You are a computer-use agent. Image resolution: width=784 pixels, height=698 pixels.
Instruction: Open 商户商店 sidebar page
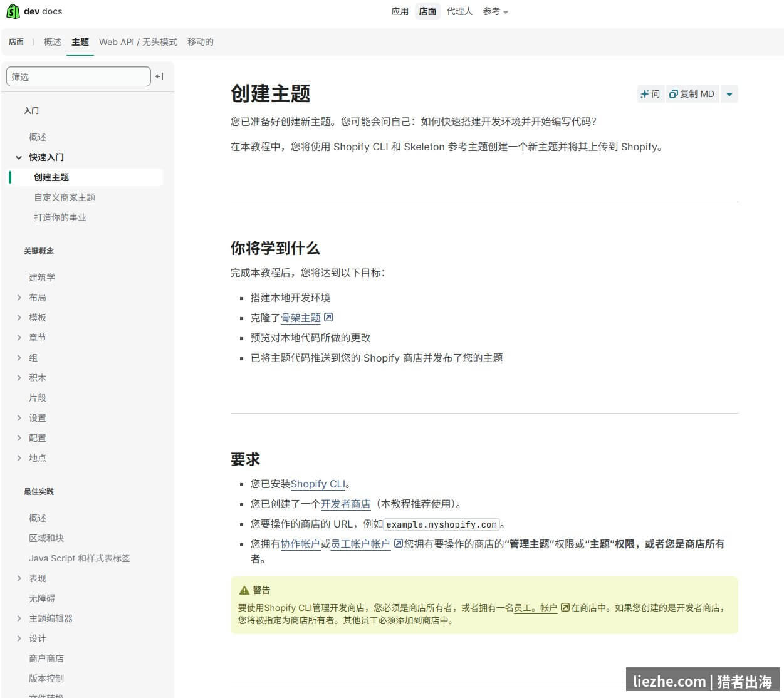(x=46, y=659)
